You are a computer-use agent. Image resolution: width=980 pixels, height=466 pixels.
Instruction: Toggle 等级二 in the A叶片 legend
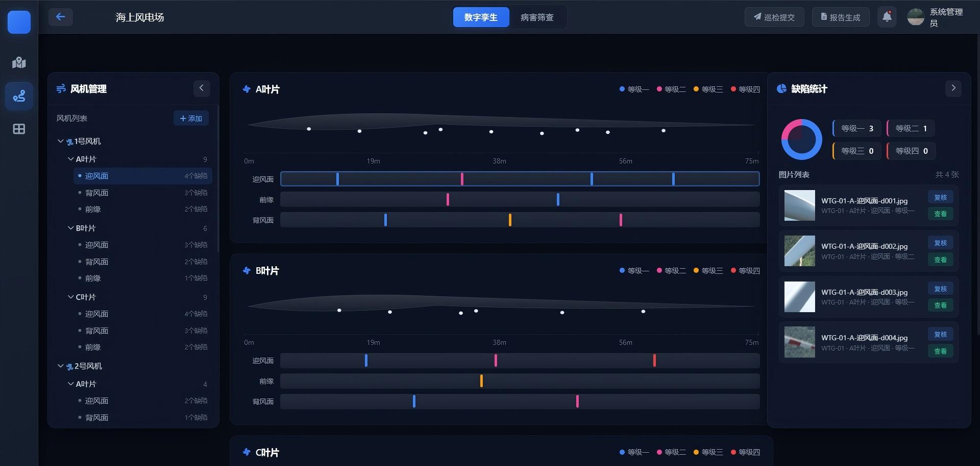click(x=671, y=89)
